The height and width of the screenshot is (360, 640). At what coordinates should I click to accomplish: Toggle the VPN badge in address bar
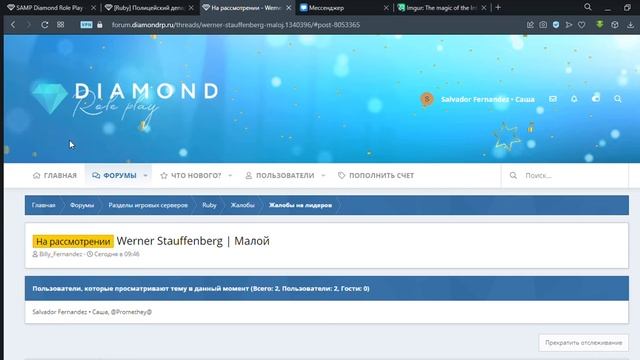[x=86, y=25]
